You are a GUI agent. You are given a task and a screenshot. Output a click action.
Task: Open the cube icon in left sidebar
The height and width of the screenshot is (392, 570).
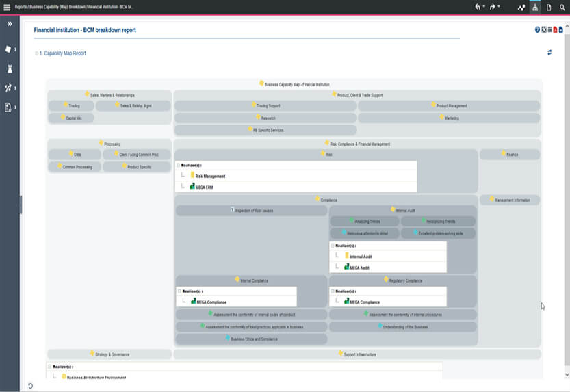pyautogui.click(x=8, y=49)
